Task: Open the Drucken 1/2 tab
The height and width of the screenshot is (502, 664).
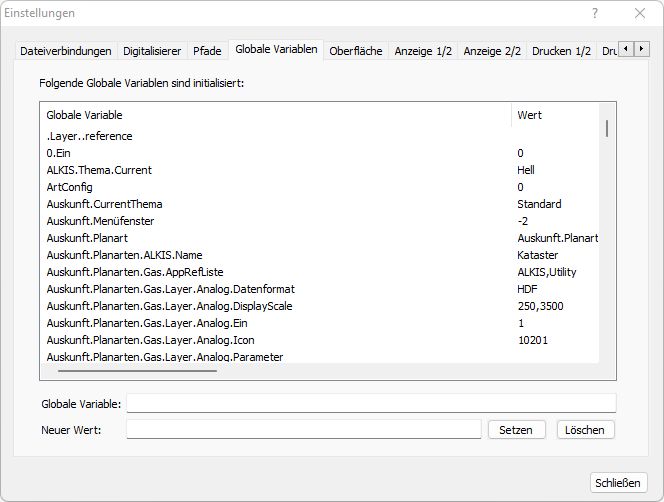Action: (x=561, y=51)
